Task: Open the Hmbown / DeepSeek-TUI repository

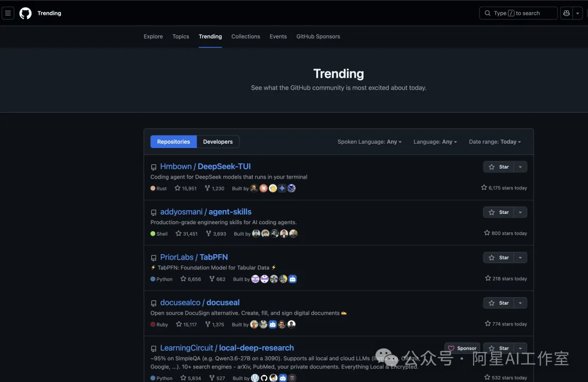Action: (x=205, y=167)
